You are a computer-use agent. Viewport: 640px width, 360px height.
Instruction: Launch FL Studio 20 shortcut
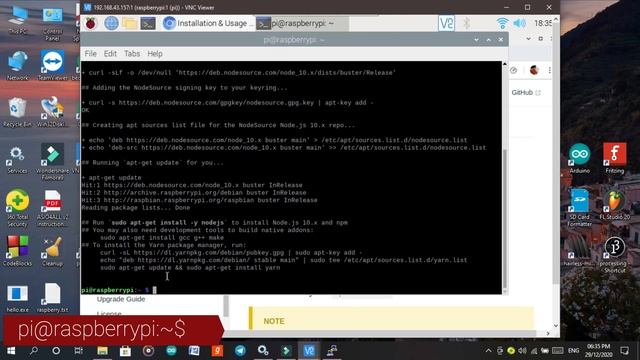(x=615, y=205)
